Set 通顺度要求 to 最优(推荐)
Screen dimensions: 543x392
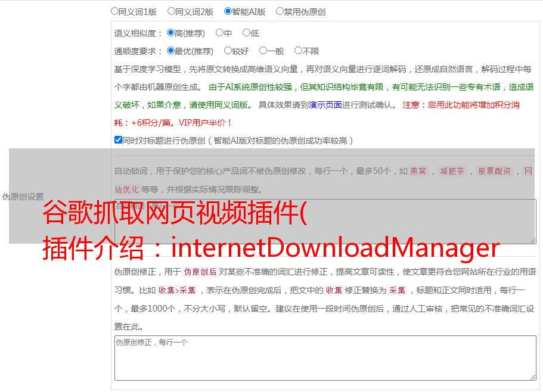click(x=170, y=51)
